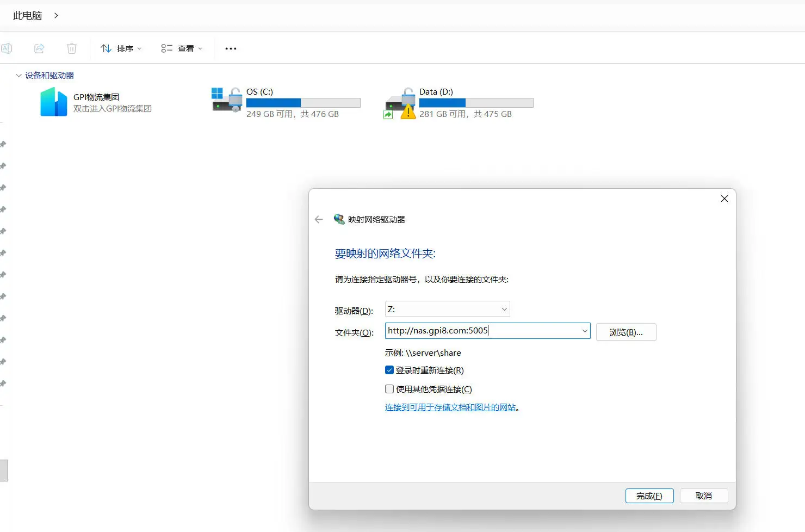Click the back arrow in map drive dialog
805x532 pixels.
(319, 219)
